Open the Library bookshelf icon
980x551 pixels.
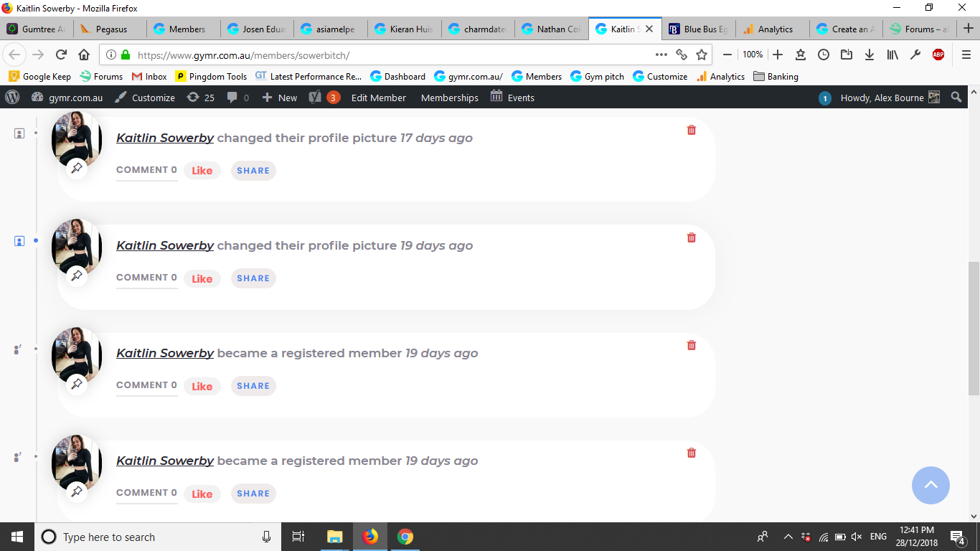(892, 55)
